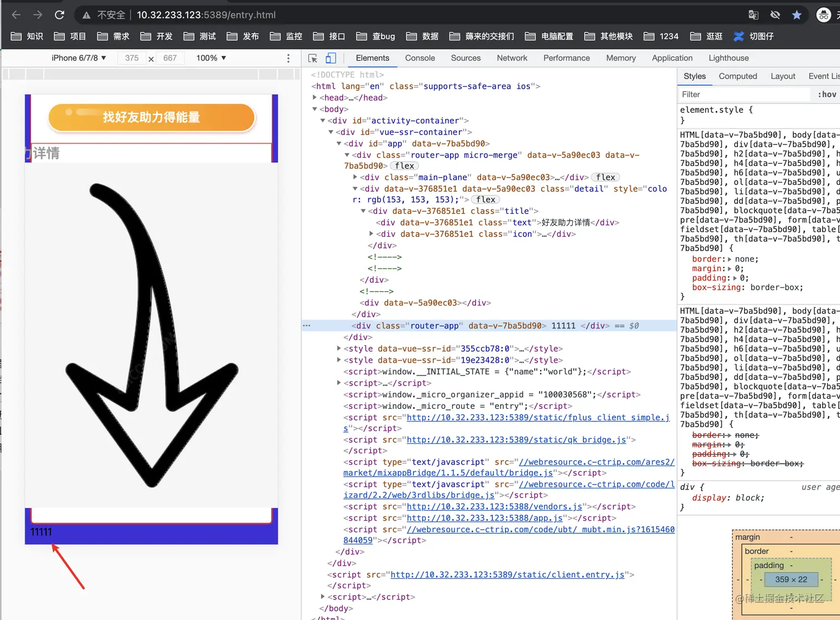The height and width of the screenshot is (620, 840).
Task: Open the 100% zoom dropdown
Action: tap(211, 58)
